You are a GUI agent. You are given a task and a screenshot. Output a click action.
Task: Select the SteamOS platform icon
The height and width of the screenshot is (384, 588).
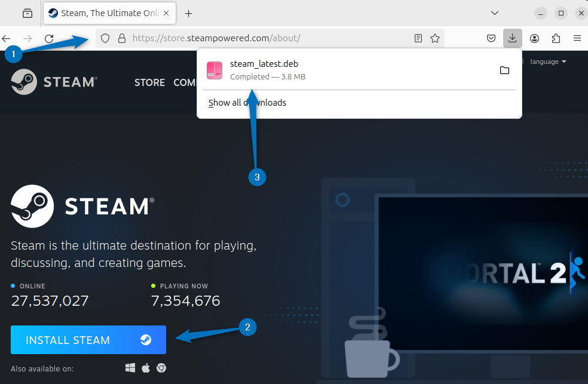click(161, 368)
